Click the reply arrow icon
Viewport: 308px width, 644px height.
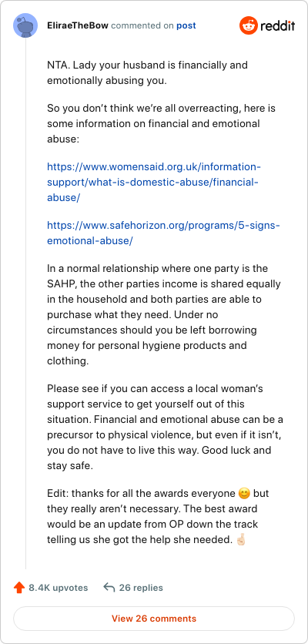coord(109,588)
